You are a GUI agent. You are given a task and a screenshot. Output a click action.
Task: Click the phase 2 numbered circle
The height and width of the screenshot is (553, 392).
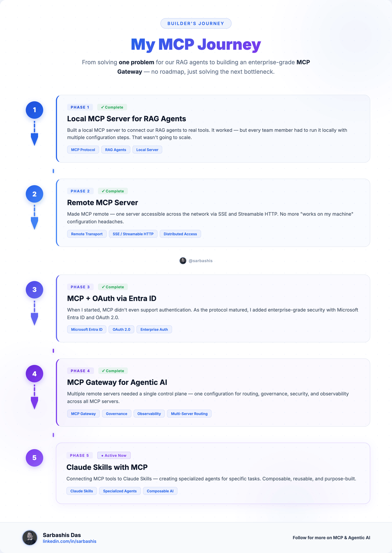(x=34, y=194)
